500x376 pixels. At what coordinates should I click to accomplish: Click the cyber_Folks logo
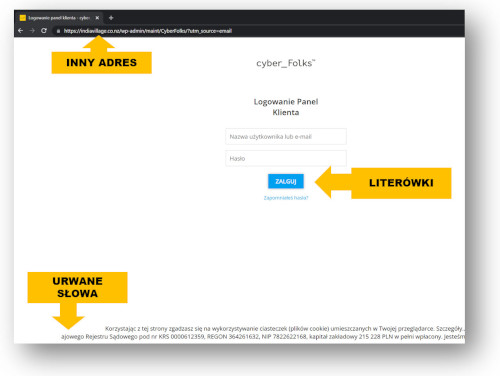click(x=285, y=63)
